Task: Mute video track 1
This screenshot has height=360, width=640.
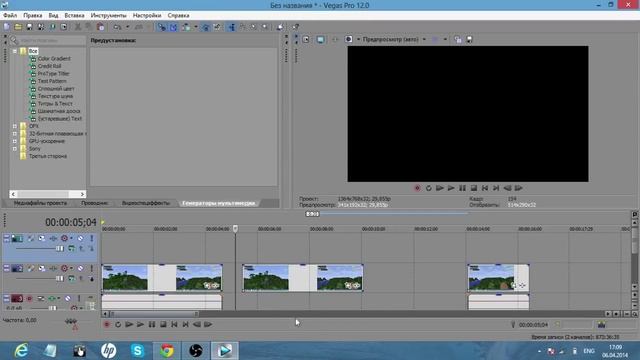Action: pyautogui.click(x=80, y=238)
